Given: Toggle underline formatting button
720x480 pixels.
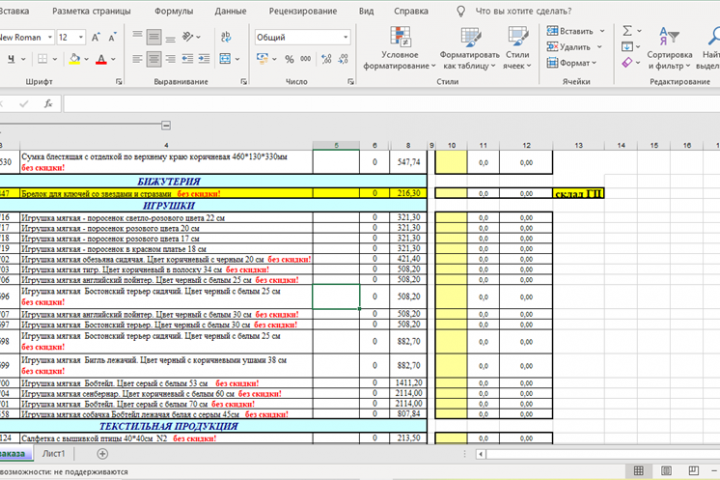Looking at the screenshot, I should click(11, 59).
